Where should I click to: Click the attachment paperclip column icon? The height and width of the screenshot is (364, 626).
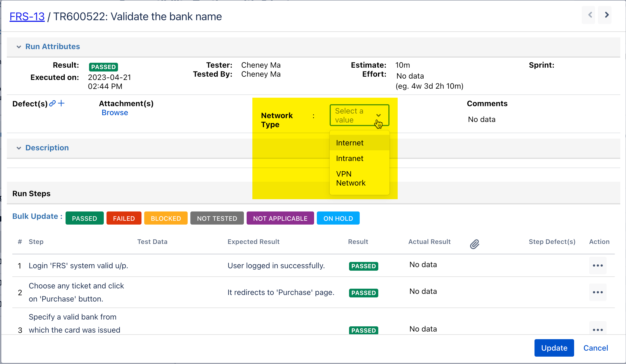click(x=475, y=244)
